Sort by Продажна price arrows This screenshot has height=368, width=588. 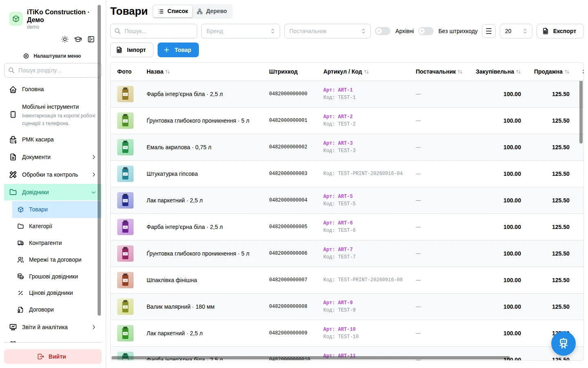[567, 72]
